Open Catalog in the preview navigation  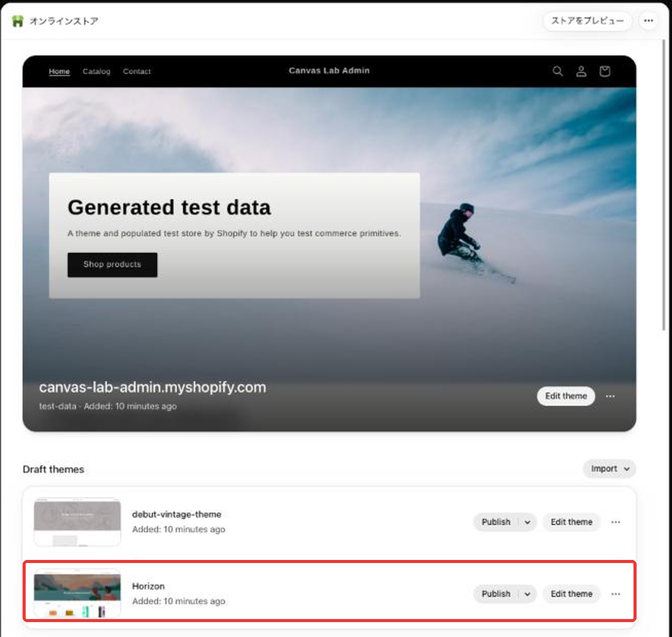click(97, 71)
